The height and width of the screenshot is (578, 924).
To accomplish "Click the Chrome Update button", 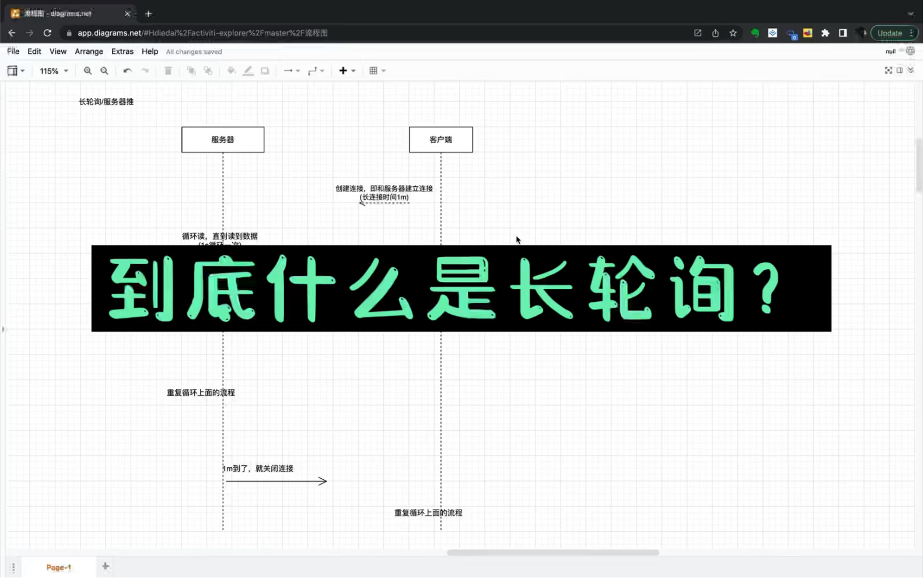I will click(x=895, y=33).
